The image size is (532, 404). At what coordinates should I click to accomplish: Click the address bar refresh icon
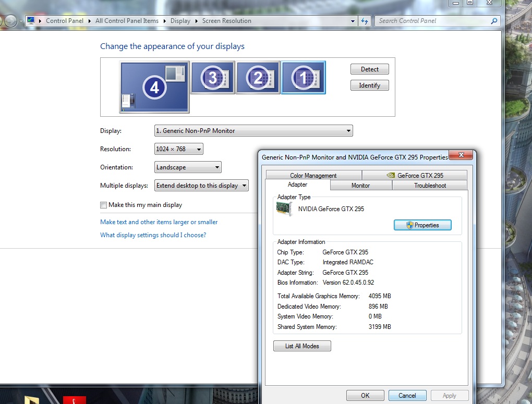[365, 21]
